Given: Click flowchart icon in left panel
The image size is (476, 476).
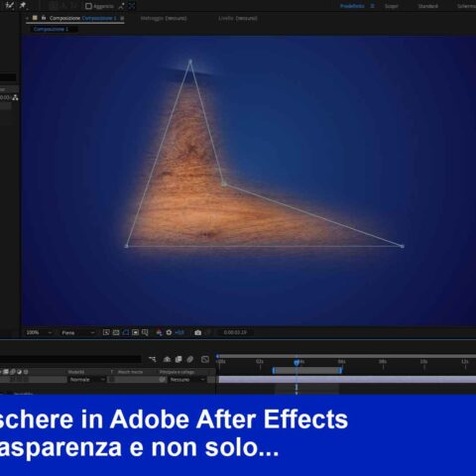Looking at the screenshot, I should coord(15,97).
